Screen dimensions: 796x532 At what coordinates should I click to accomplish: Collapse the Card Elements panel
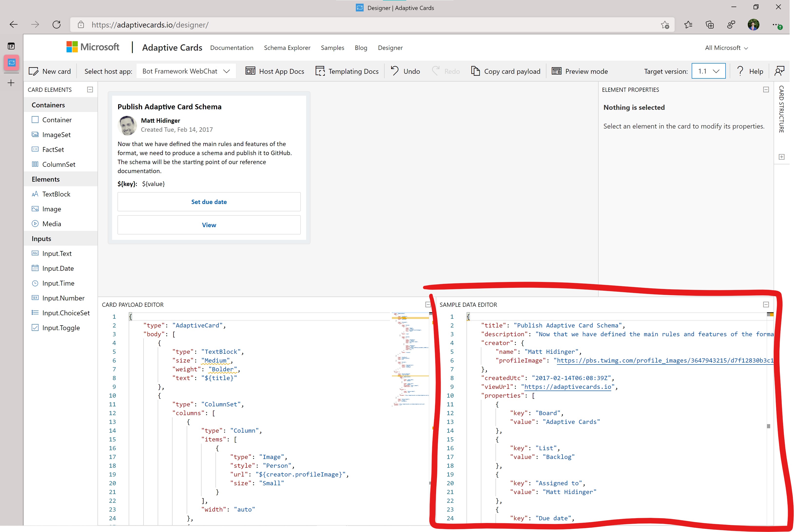pyautogui.click(x=90, y=90)
